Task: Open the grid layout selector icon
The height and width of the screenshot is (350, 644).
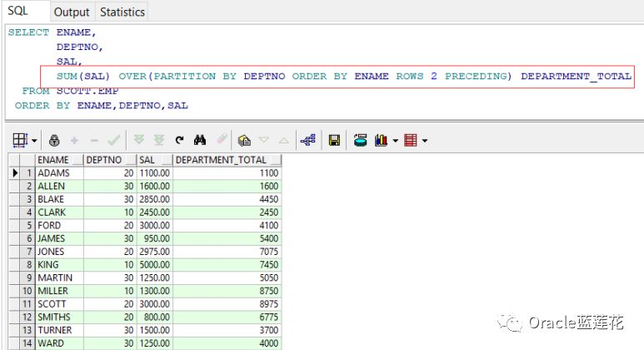Action: 20,140
